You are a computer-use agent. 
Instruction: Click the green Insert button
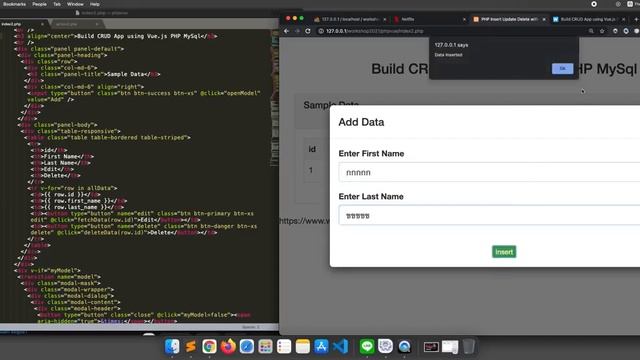[504, 252]
